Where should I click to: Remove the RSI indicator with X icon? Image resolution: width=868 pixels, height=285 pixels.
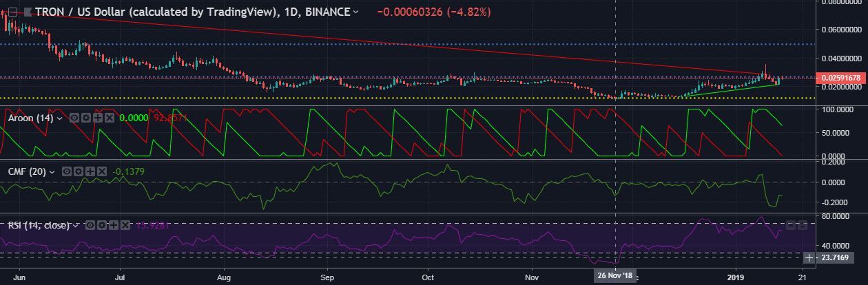pyautogui.click(x=125, y=224)
